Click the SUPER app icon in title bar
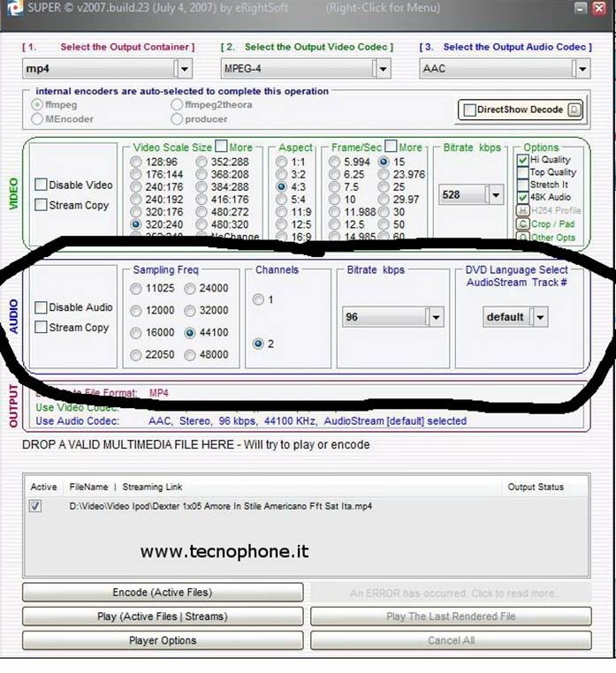Image resolution: width=616 pixels, height=673 pixels. pos(9,8)
